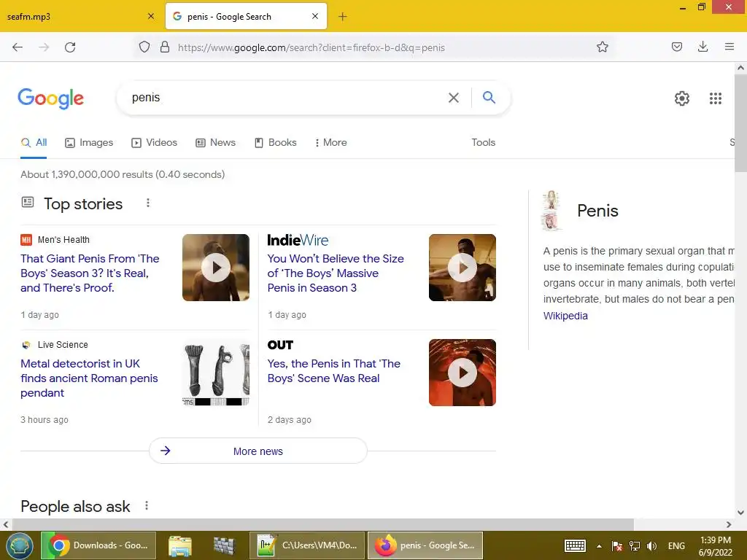Click the horizontal scrollbar thumb
The image size is (747, 560).
click(x=322, y=524)
